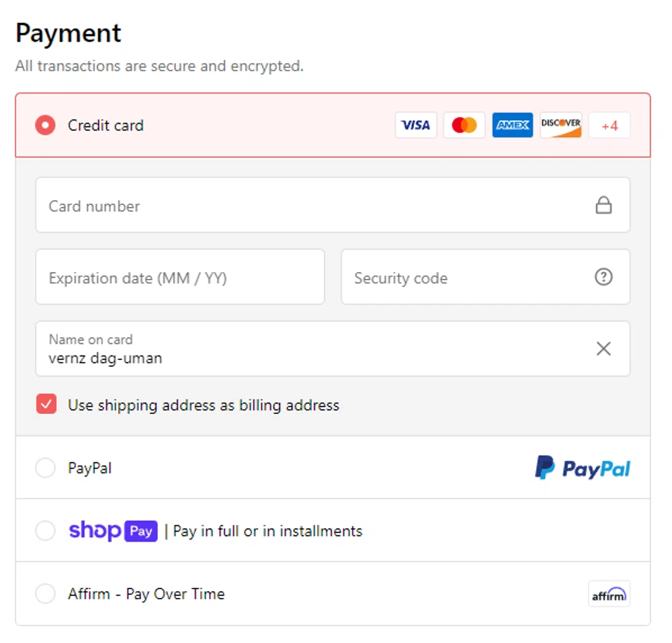Click the shop Pay logo
Screen dimensions: 672x643
pyautogui.click(x=113, y=530)
